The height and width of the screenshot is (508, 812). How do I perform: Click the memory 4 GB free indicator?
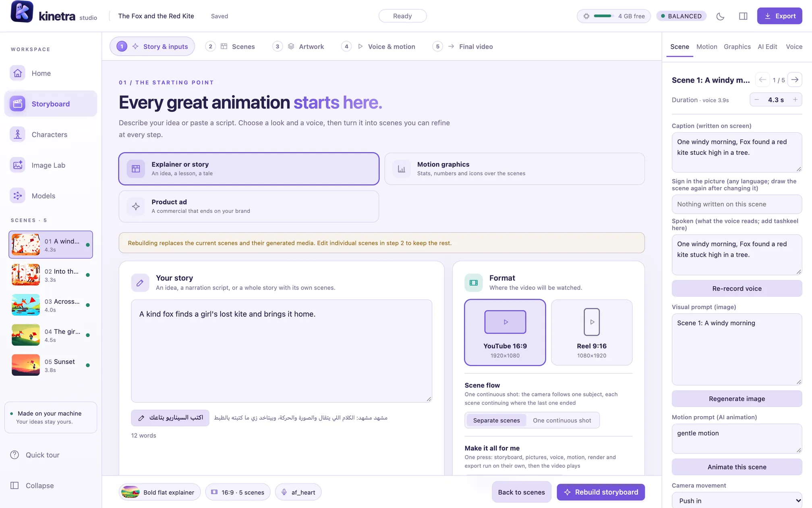[613, 16]
